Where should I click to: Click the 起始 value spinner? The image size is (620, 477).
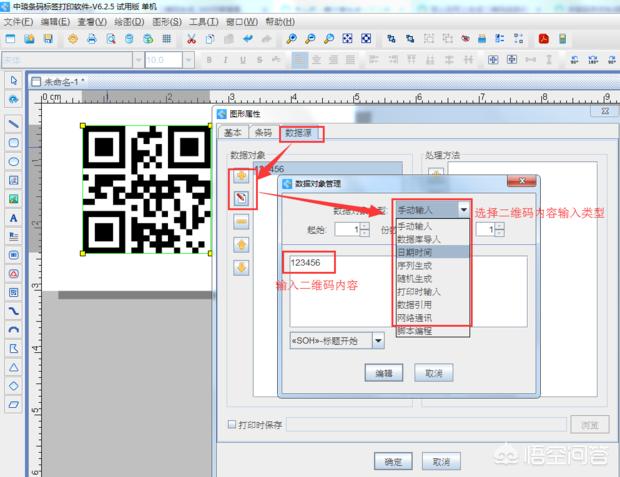(x=352, y=229)
